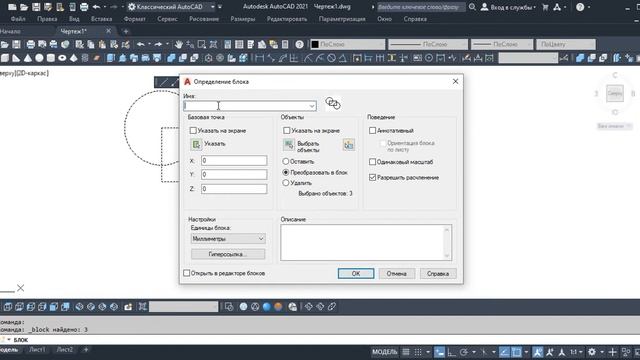
Task: Click the preview icon beside block name
Action: tap(333, 103)
